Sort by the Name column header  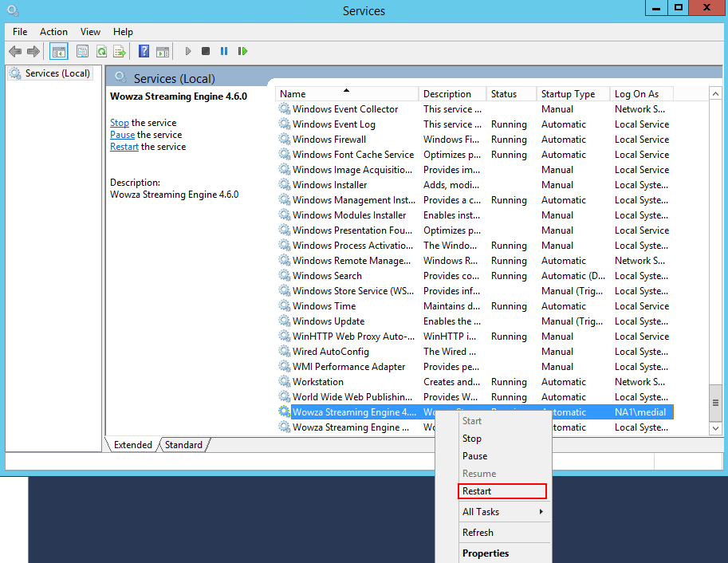tap(346, 94)
